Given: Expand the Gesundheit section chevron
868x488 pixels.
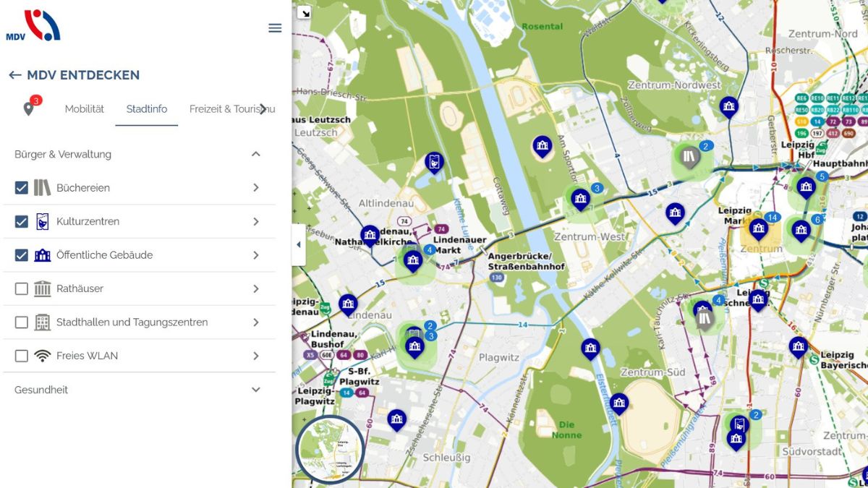Looking at the screenshot, I should pyautogui.click(x=255, y=390).
